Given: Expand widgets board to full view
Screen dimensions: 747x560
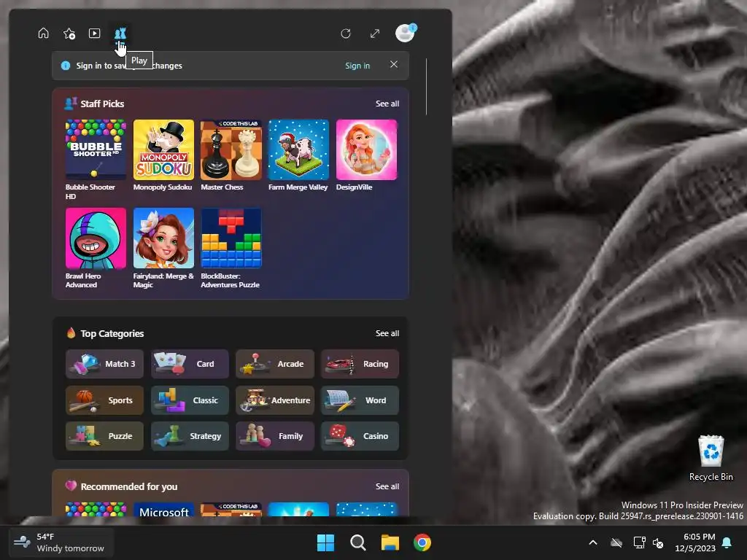Looking at the screenshot, I should (375, 34).
